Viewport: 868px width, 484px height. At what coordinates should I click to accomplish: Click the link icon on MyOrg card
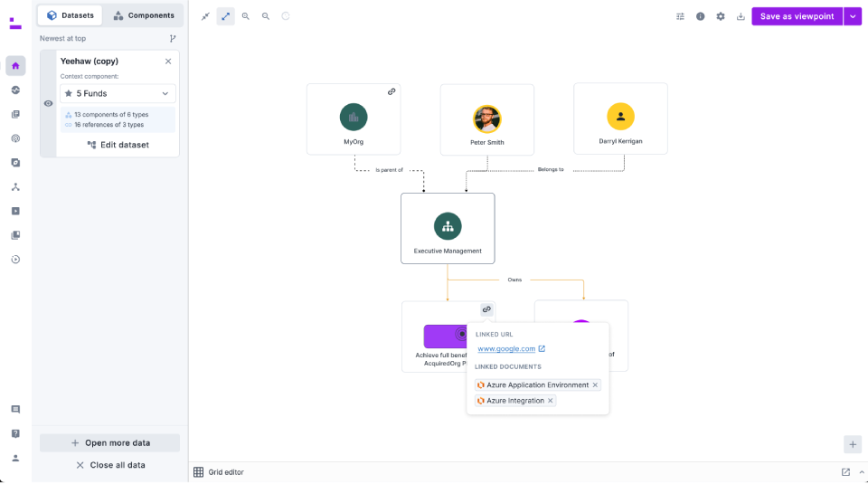click(392, 91)
